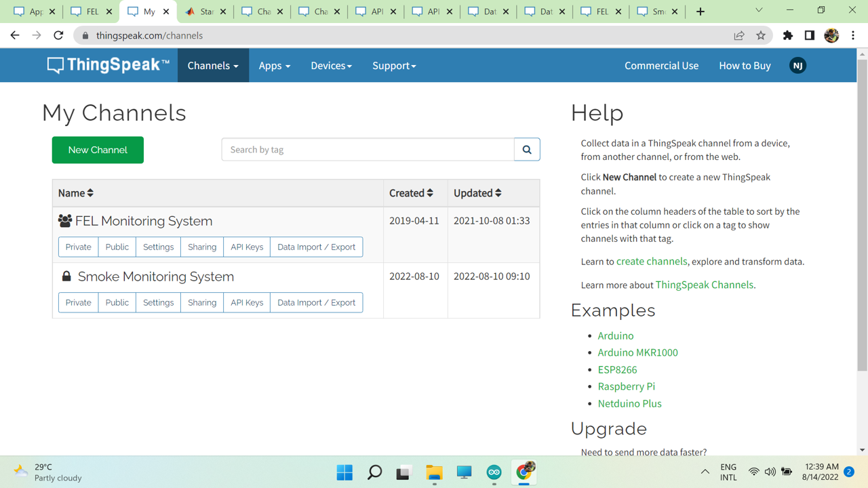
Task: Open ENG INTL language switcher
Action: 728,472
